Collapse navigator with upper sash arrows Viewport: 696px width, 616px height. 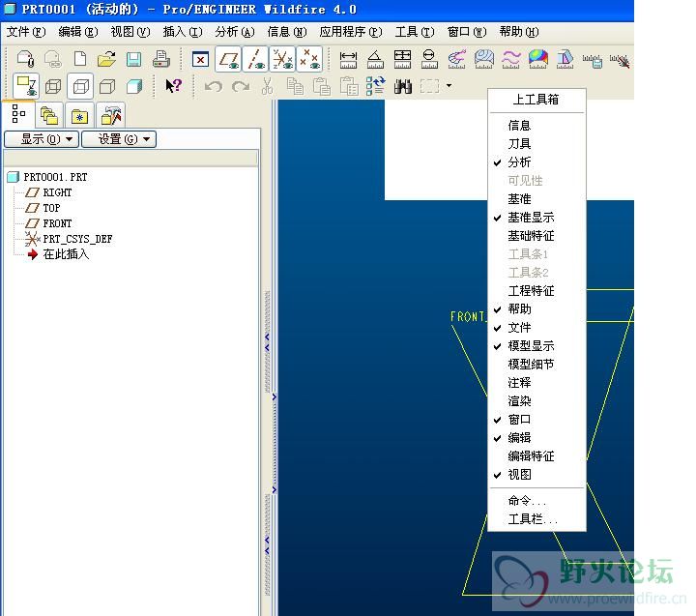click(x=267, y=342)
